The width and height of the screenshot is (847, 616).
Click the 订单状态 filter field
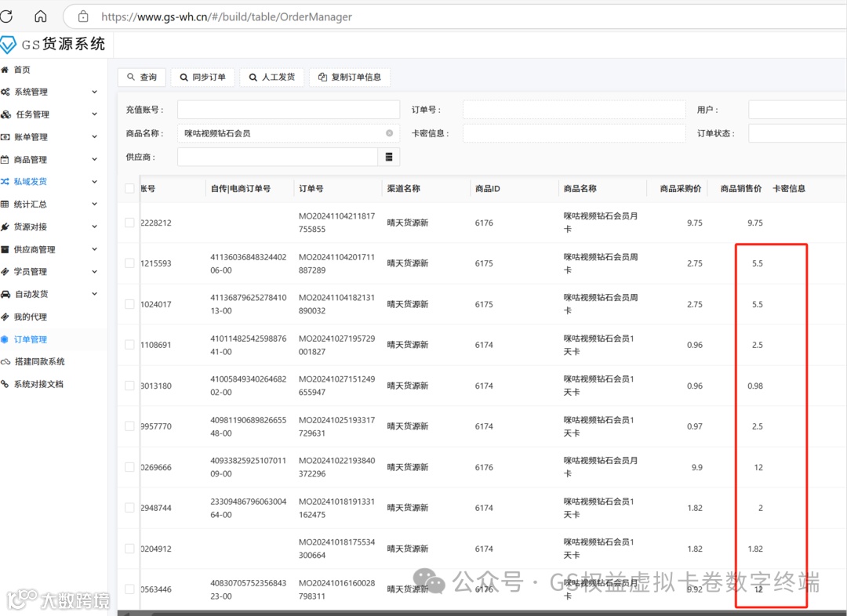pyautogui.click(x=798, y=133)
